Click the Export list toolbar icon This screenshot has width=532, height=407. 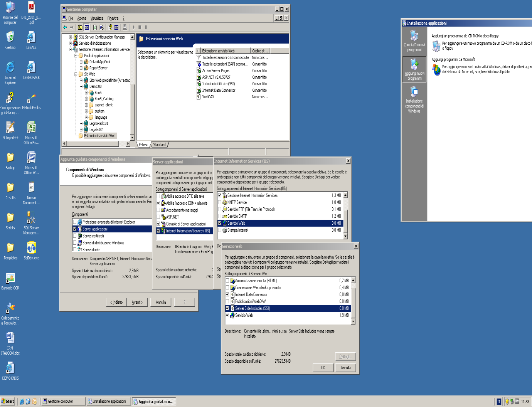coord(101,27)
